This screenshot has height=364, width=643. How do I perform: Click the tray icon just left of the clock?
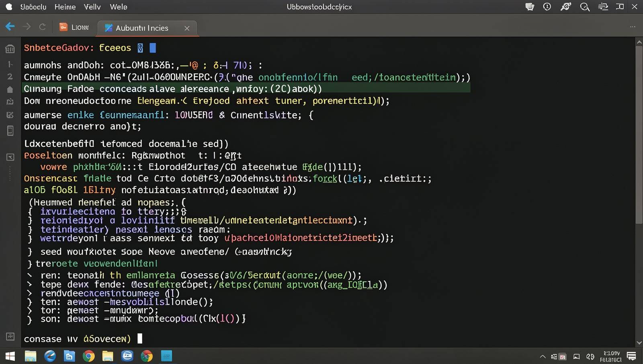pyautogui.click(x=590, y=356)
